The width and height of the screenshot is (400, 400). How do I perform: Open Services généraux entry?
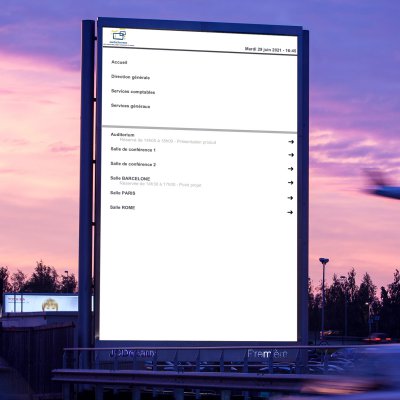(130, 106)
